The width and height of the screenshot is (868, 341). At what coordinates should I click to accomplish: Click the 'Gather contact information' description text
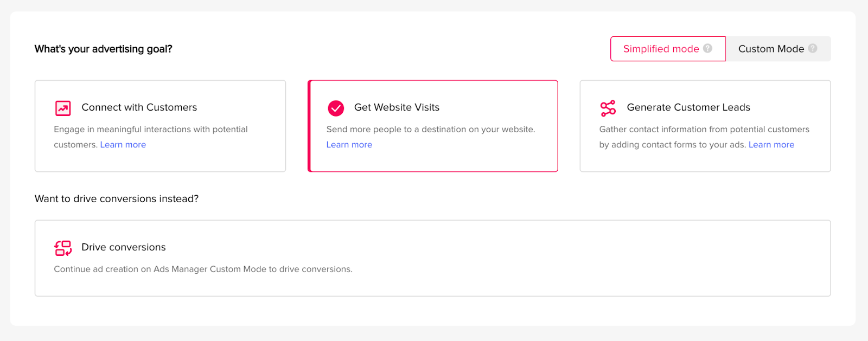point(704,130)
